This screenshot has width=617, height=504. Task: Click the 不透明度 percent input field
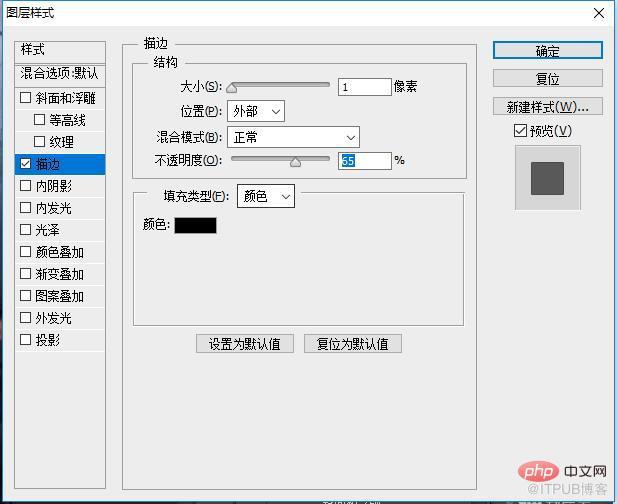365,161
